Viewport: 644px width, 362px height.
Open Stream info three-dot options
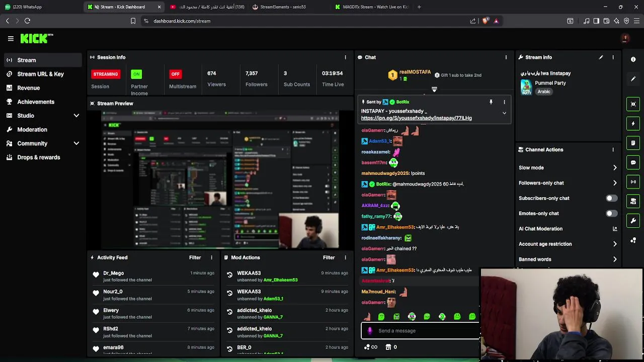coord(613,57)
